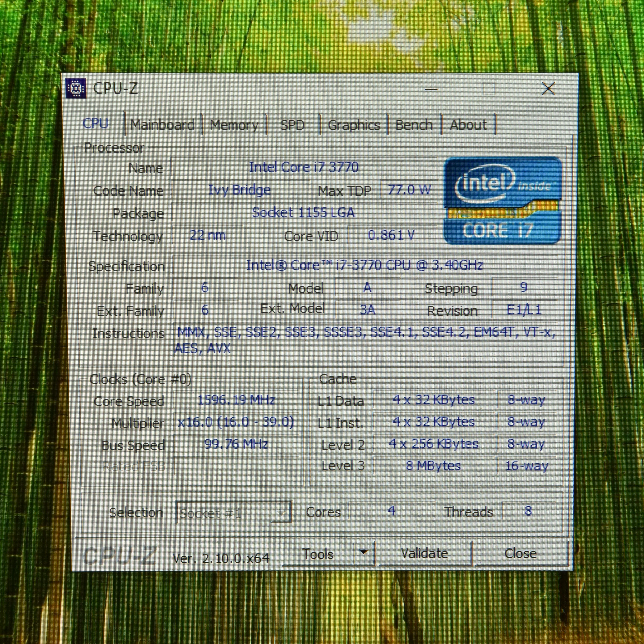Screen dimensions: 644x644
Task: Click the Level 3 '16-way' value
Action: tap(526, 466)
